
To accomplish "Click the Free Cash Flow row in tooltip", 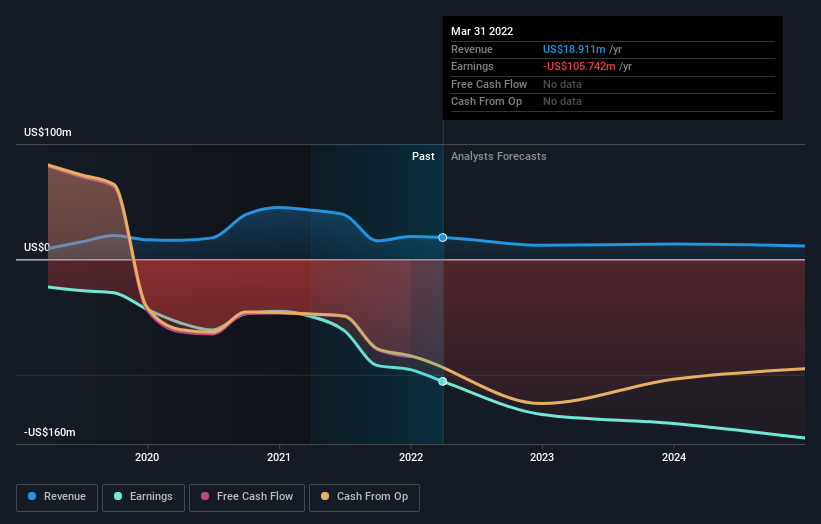I will click(613, 84).
